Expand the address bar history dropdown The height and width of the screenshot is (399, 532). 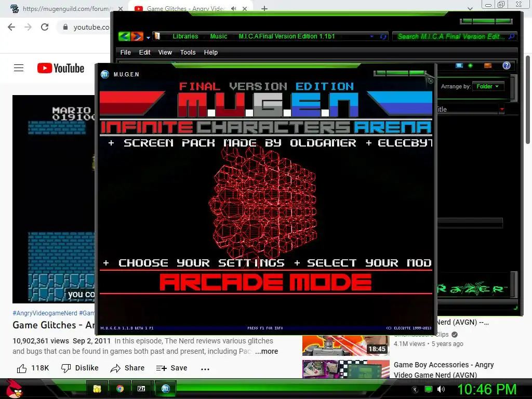(x=372, y=36)
